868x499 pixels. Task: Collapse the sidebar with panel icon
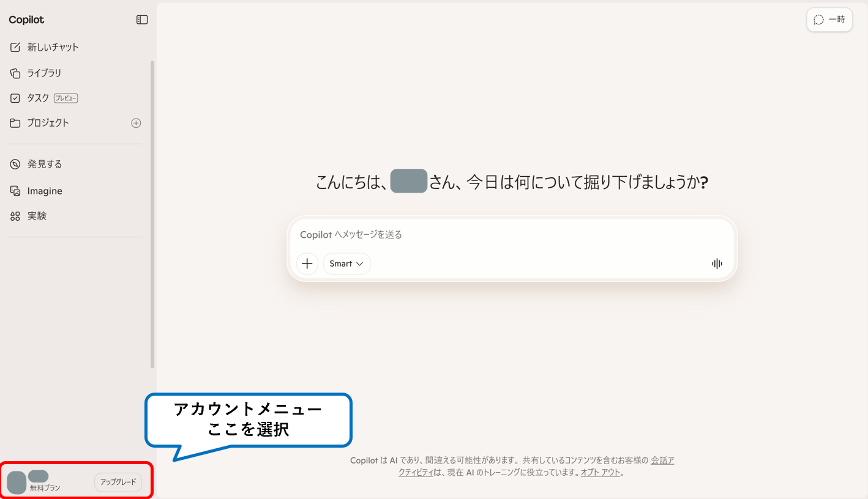142,20
